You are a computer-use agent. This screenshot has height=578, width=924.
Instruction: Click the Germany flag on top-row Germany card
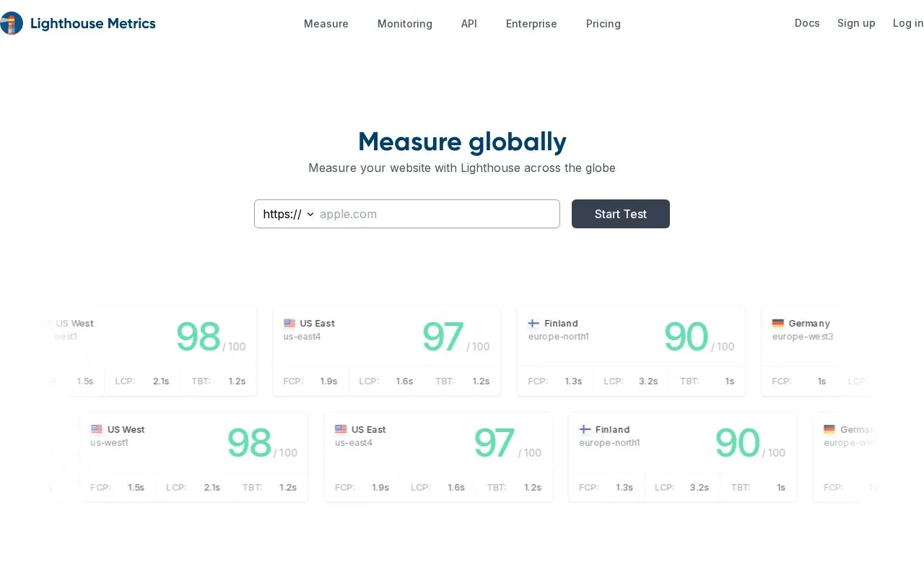pos(777,323)
